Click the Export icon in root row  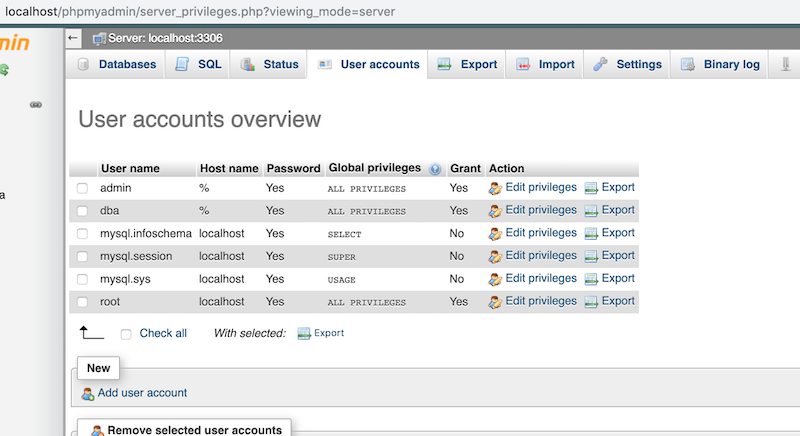591,302
